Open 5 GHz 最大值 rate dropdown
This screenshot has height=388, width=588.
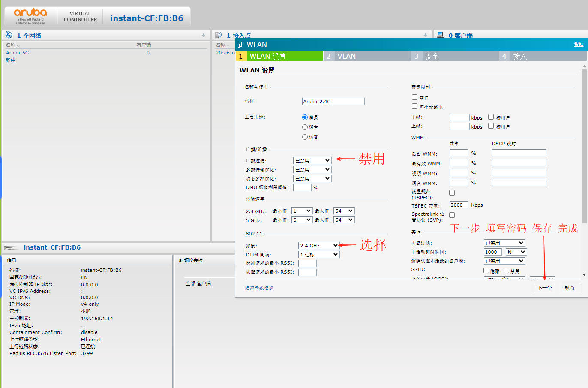pyautogui.click(x=344, y=220)
